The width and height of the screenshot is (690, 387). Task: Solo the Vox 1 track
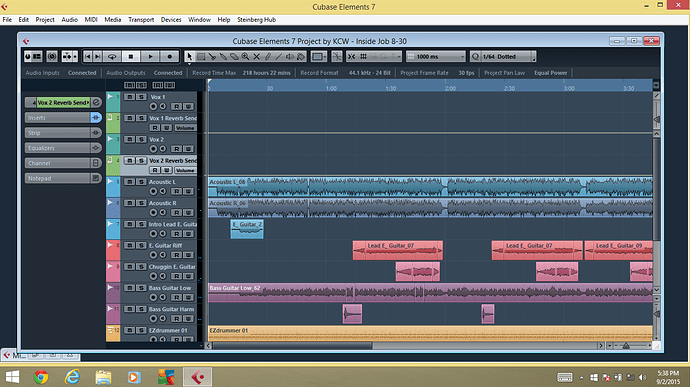[x=141, y=97]
